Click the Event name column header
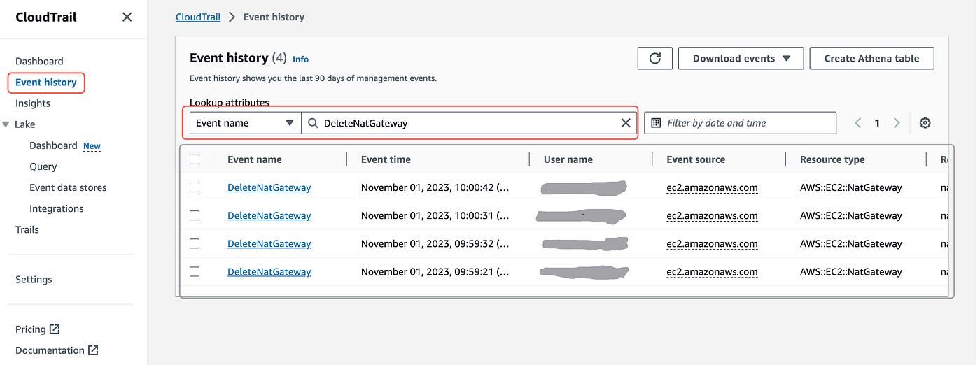 [255, 159]
